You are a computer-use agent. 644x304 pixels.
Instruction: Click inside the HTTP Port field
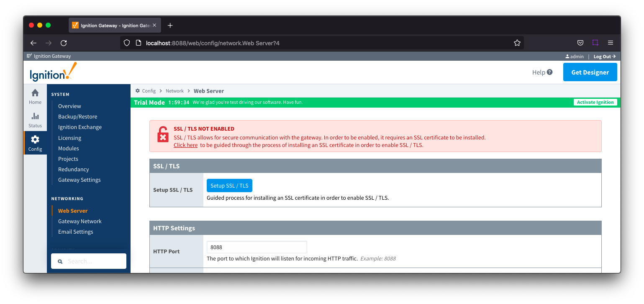click(x=257, y=247)
